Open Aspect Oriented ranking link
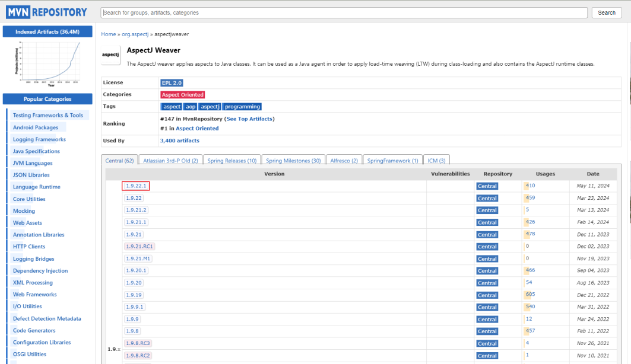This screenshot has height=364, width=631. (197, 129)
